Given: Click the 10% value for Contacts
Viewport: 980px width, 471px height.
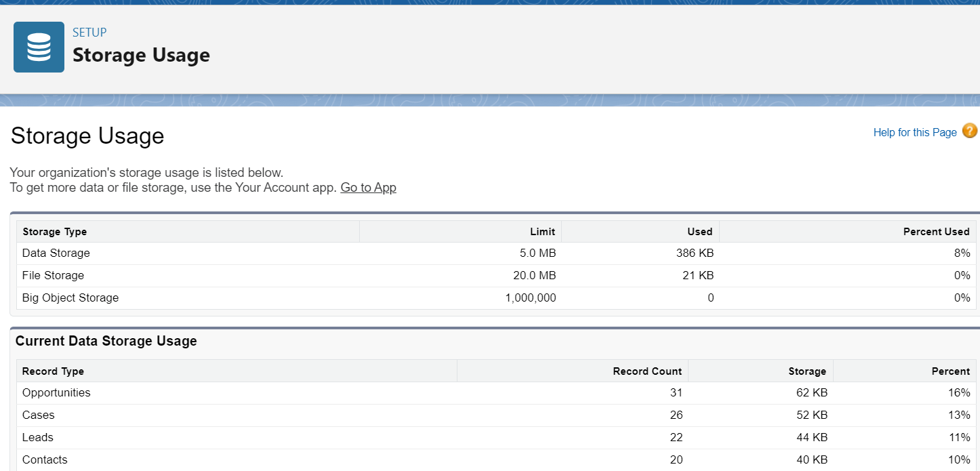Looking at the screenshot, I should tap(959, 459).
